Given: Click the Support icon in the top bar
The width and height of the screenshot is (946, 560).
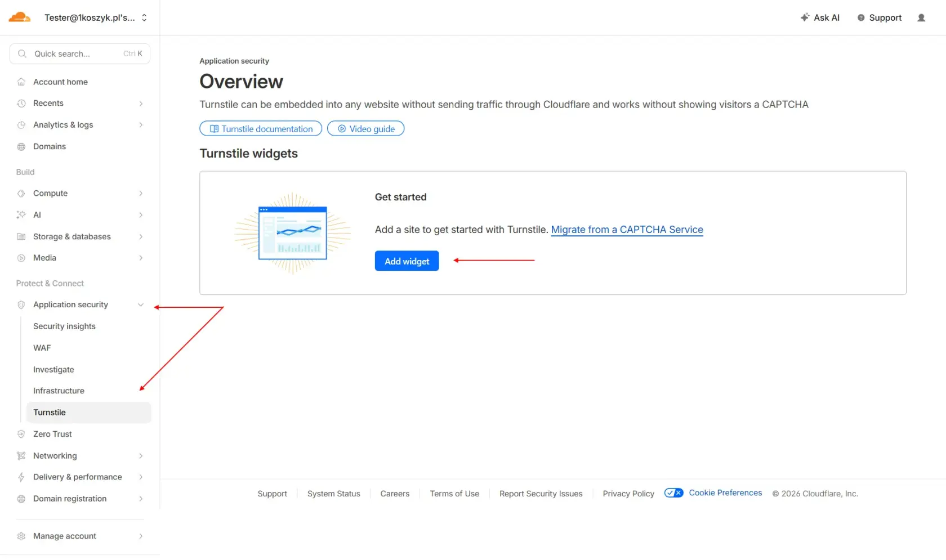Looking at the screenshot, I should [x=861, y=17].
